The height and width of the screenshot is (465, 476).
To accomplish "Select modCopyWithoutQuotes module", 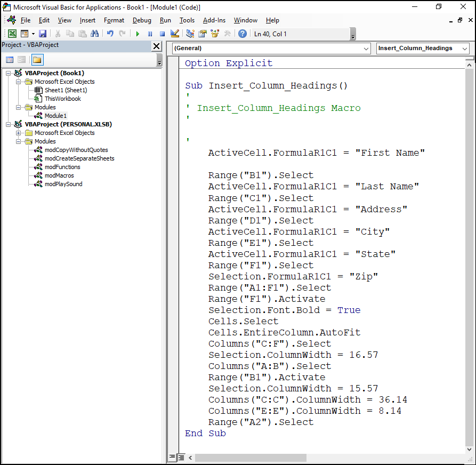I will pyautogui.click(x=77, y=150).
